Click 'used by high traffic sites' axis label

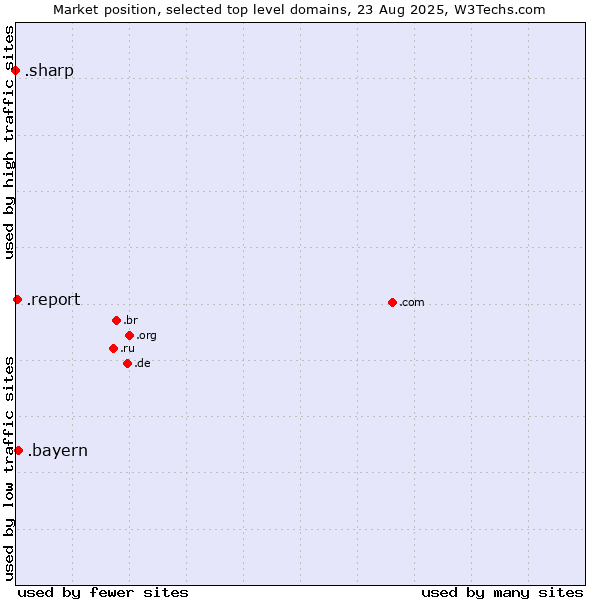[x=9, y=142]
